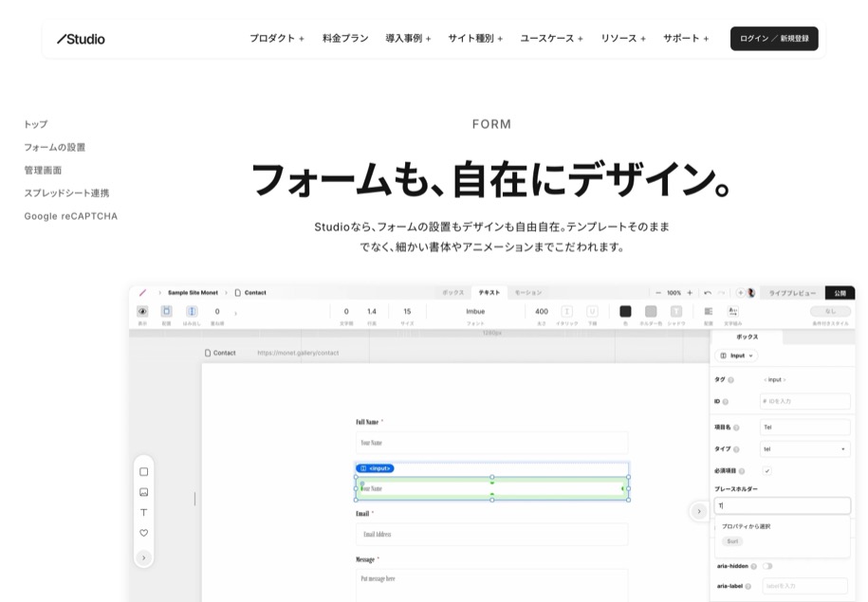This screenshot has height=602, width=868.
Task: Click the ログイン / 新規登録 button
Action: (774, 39)
